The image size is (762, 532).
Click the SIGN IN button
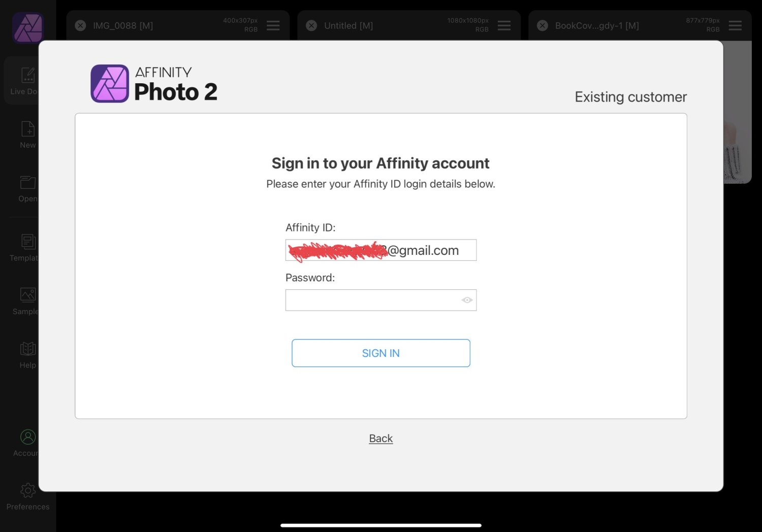click(381, 353)
